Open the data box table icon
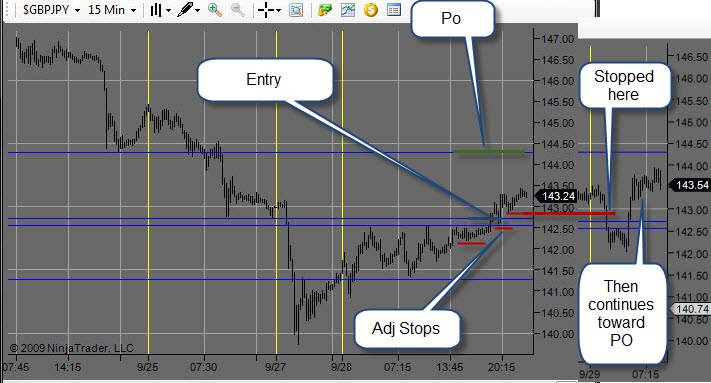Viewport: 711px width, 383px height. pos(394,10)
